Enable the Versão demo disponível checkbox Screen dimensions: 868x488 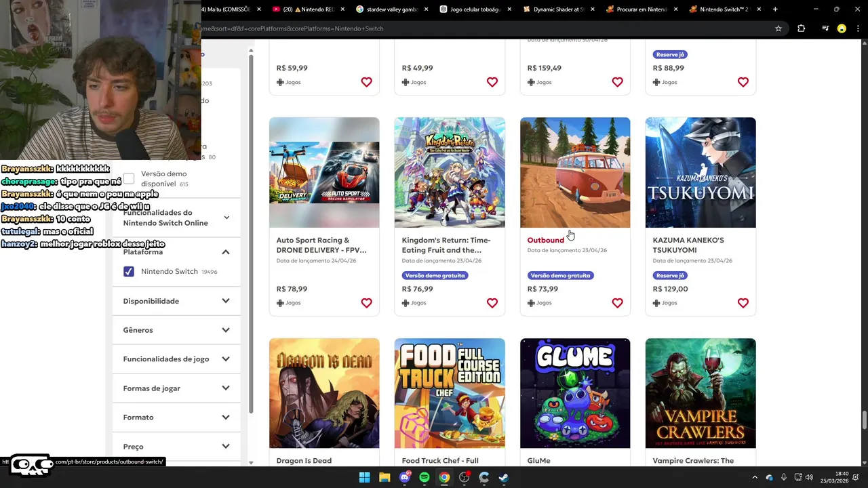[129, 179]
